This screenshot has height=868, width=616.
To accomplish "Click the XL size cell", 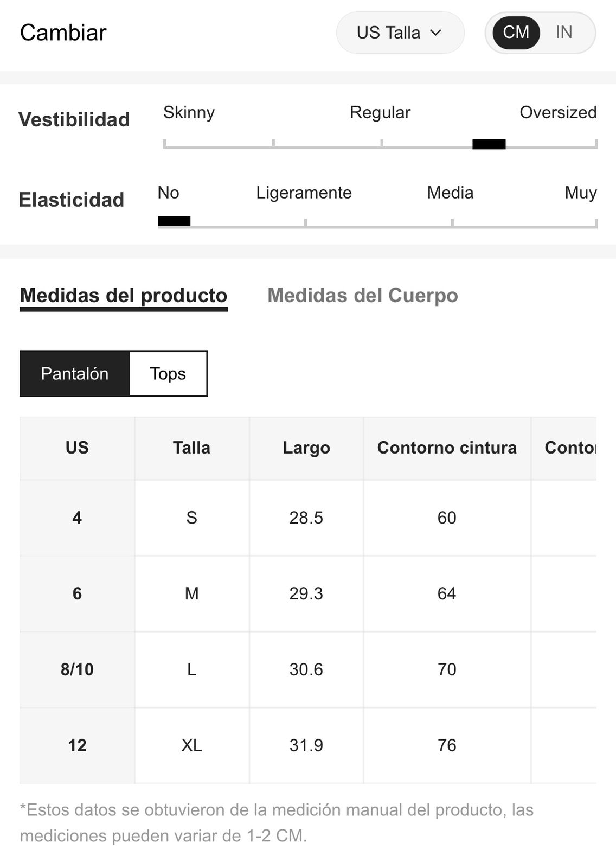I will point(192,745).
